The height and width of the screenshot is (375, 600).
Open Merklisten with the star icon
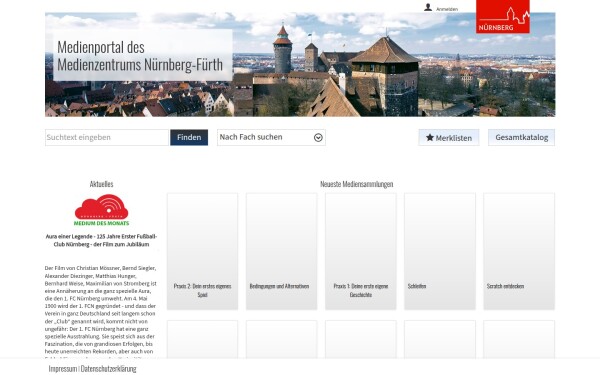click(448, 138)
